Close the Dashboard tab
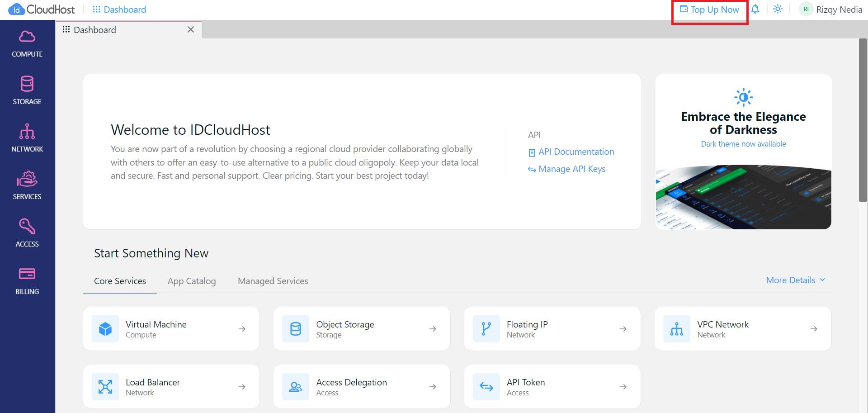Screen dimensions: 868x413 (191, 29)
